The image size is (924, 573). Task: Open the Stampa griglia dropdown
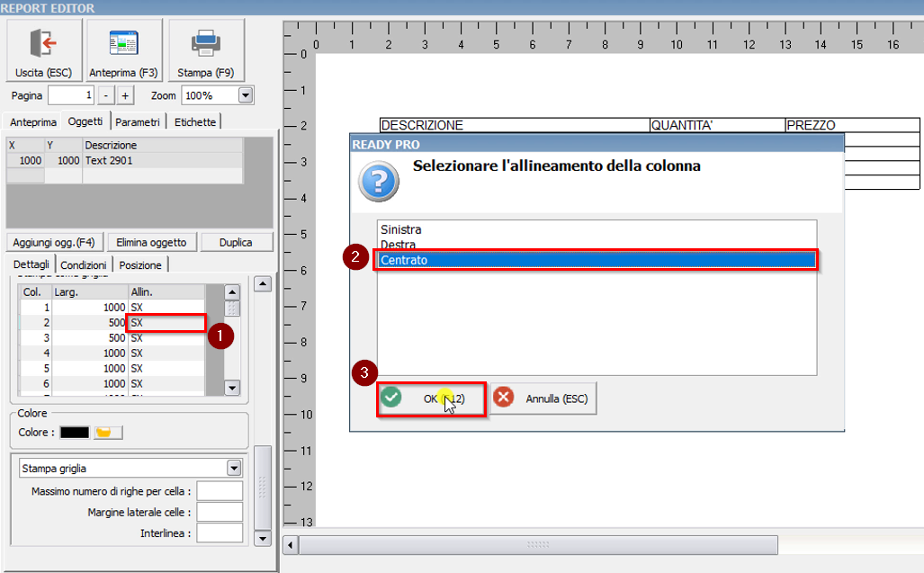[x=234, y=468]
